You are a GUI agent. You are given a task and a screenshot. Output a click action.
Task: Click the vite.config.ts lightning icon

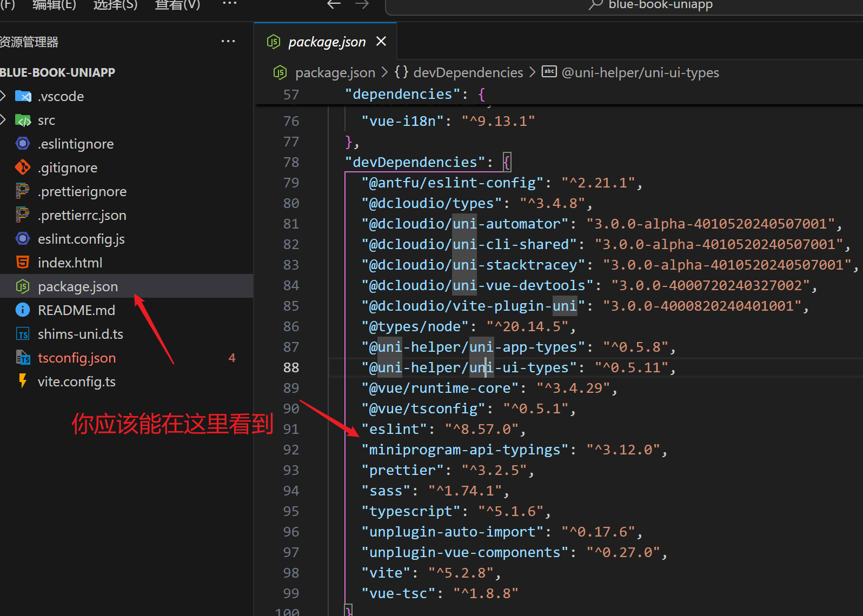[x=23, y=381]
